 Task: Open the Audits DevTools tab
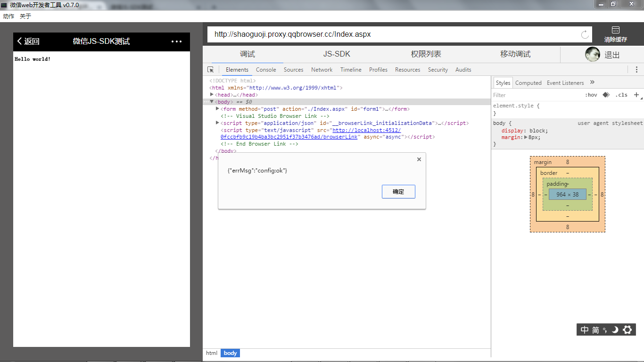[463, 69]
